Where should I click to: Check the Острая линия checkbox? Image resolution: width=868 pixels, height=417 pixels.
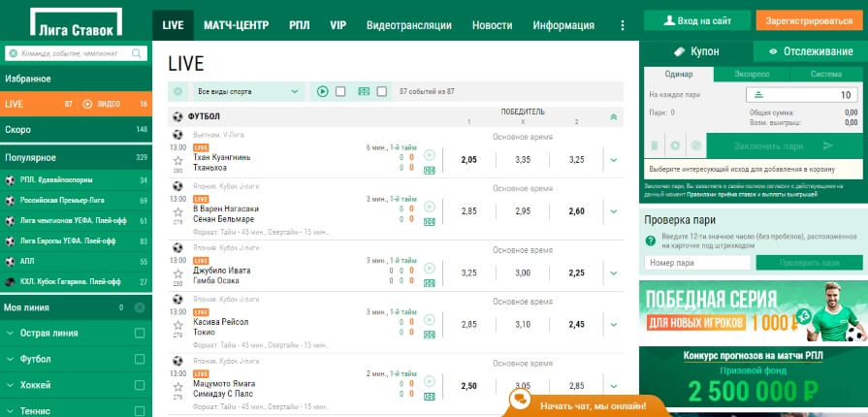(x=140, y=333)
